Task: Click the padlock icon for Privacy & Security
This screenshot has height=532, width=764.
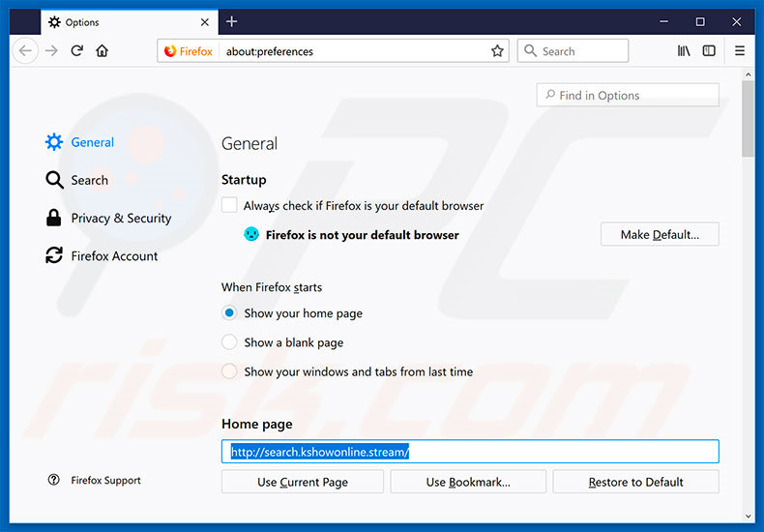Action: click(x=53, y=218)
